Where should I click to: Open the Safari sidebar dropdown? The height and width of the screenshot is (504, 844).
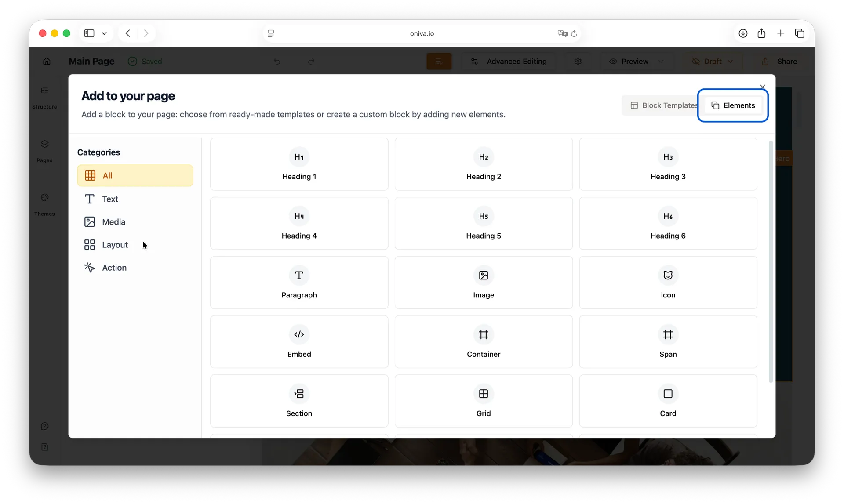pos(104,33)
